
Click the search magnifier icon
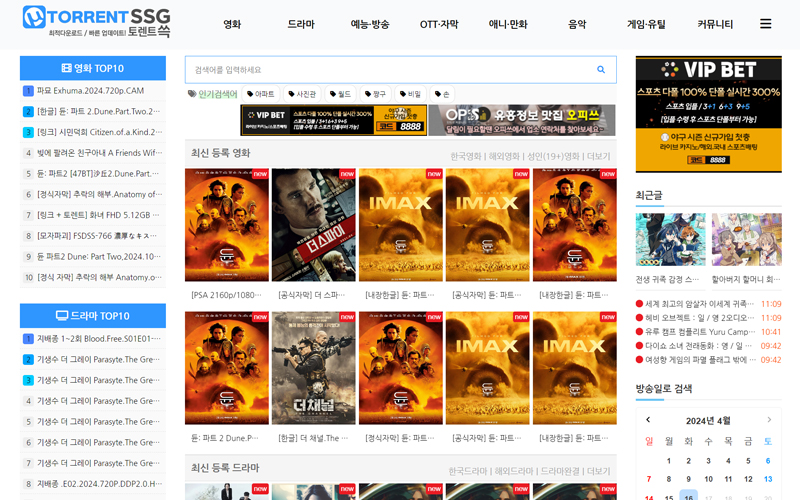tap(601, 69)
